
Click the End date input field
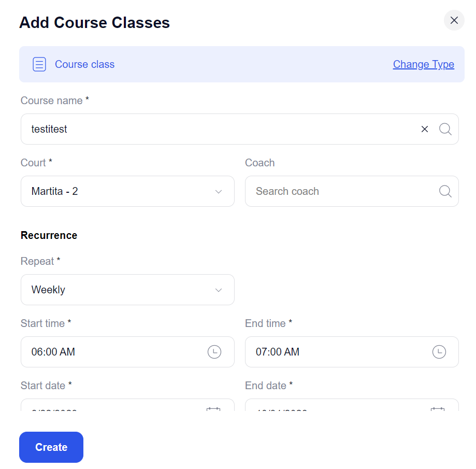326,410
